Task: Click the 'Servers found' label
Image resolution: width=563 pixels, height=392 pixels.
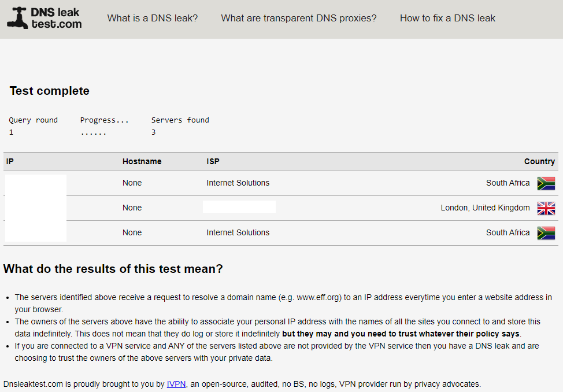Action: tap(180, 120)
